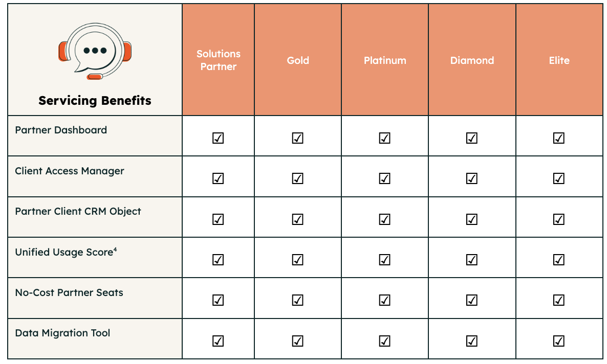Toggle Partner Client CRM Object checkbox for Platinum

point(384,219)
